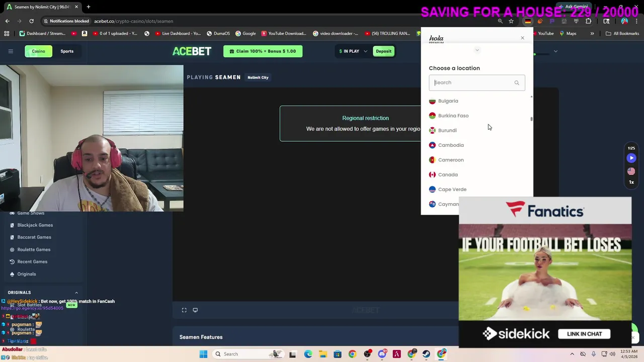This screenshot has width=644, height=362.
Task: Expand the Hola panel chevron
Action: (x=477, y=50)
